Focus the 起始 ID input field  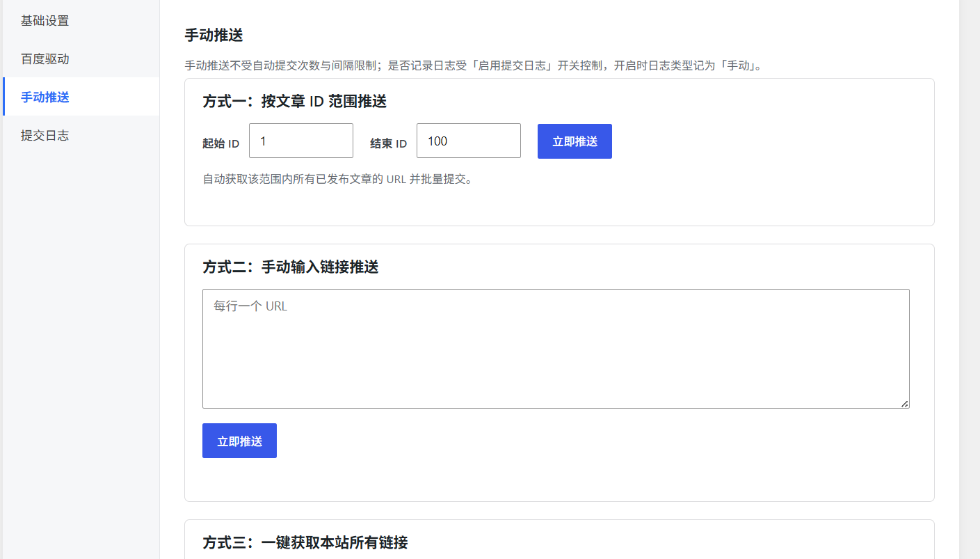(301, 141)
